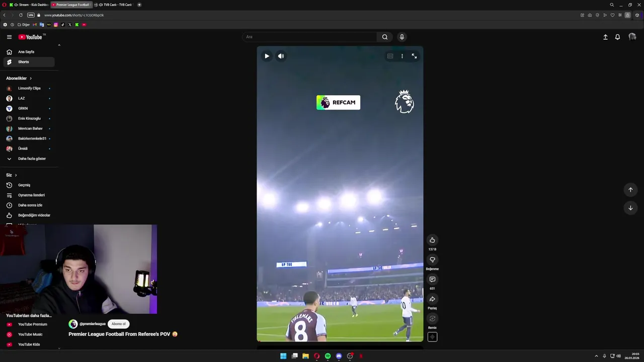Open YouTube Premium link
The width and height of the screenshot is (644, 362).
pos(29,324)
